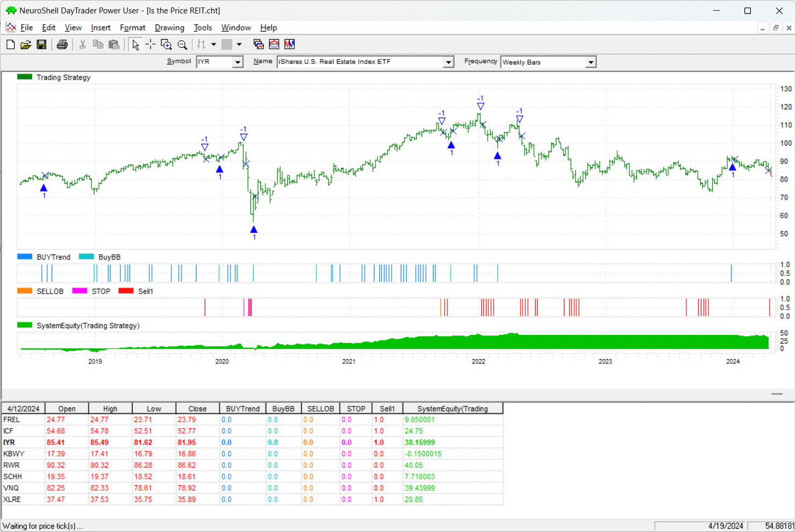Click the red and blue chart panes icon
This screenshot has width=796, height=532.
(x=274, y=45)
